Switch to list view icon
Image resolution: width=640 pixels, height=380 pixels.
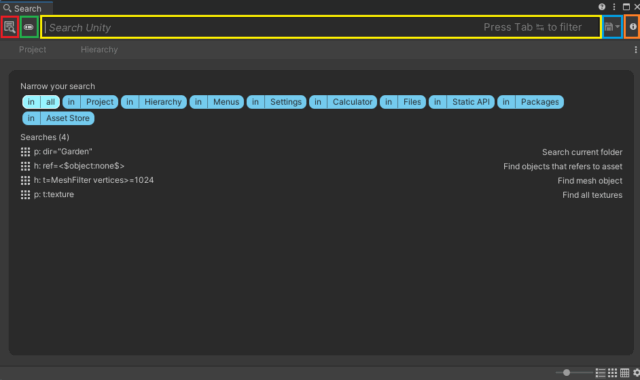[600, 373]
